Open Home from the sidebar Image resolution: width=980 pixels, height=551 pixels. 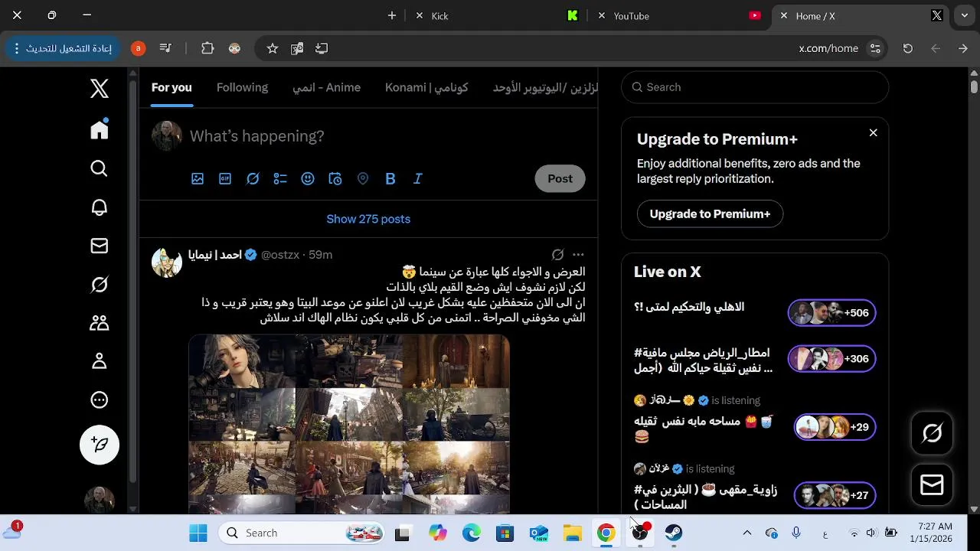click(x=100, y=129)
